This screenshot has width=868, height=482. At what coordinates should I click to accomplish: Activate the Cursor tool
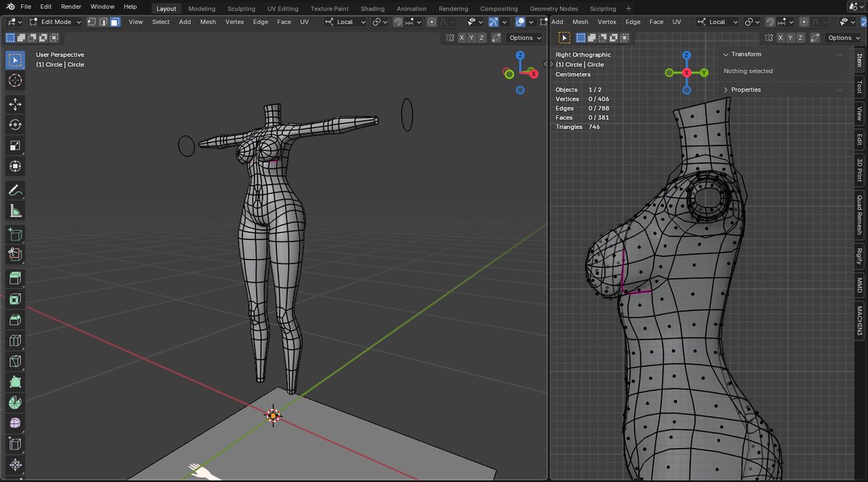[15, 80]
